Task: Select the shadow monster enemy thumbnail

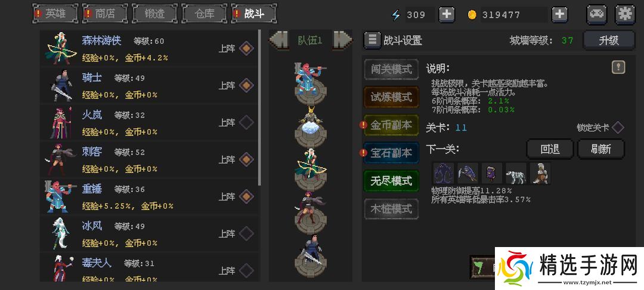Action: [444, 173]
